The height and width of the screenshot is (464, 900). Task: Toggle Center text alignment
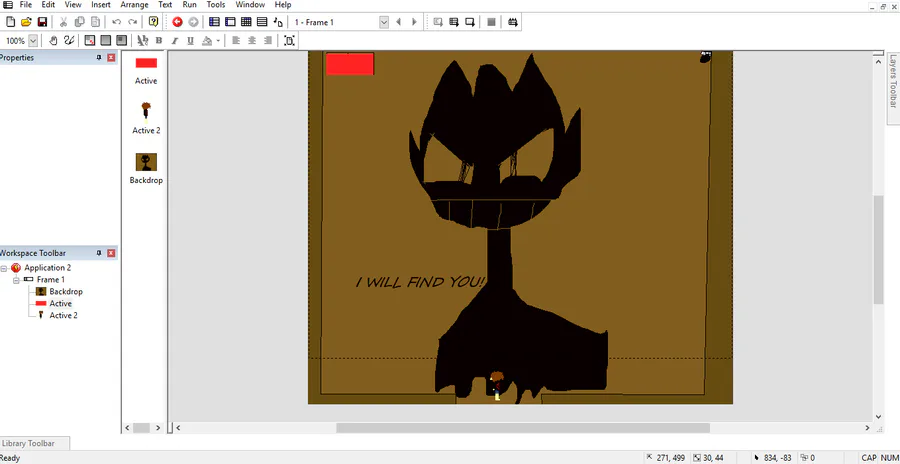click(252, 40)
